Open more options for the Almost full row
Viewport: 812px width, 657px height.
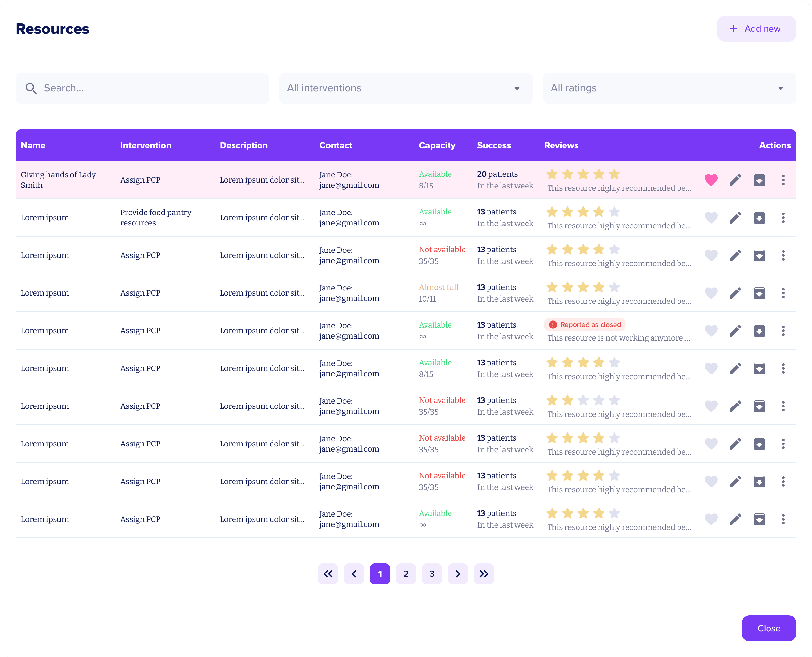[783, 293]
